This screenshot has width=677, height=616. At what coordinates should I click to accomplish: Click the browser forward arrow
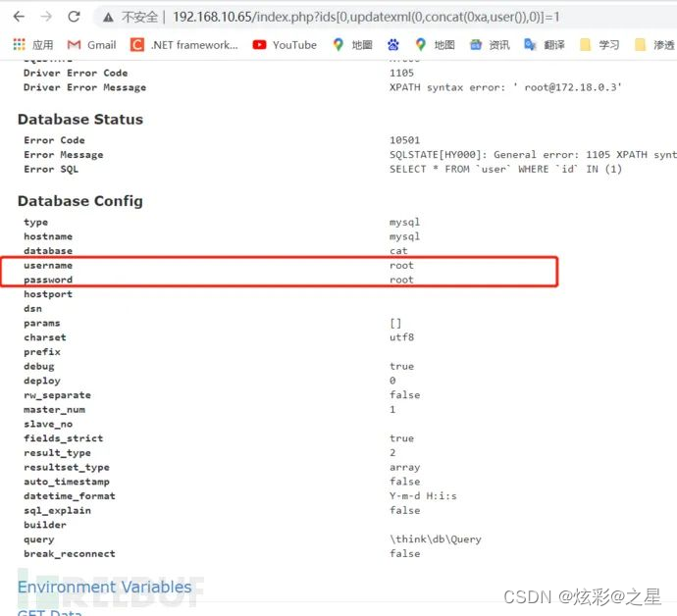46,17
